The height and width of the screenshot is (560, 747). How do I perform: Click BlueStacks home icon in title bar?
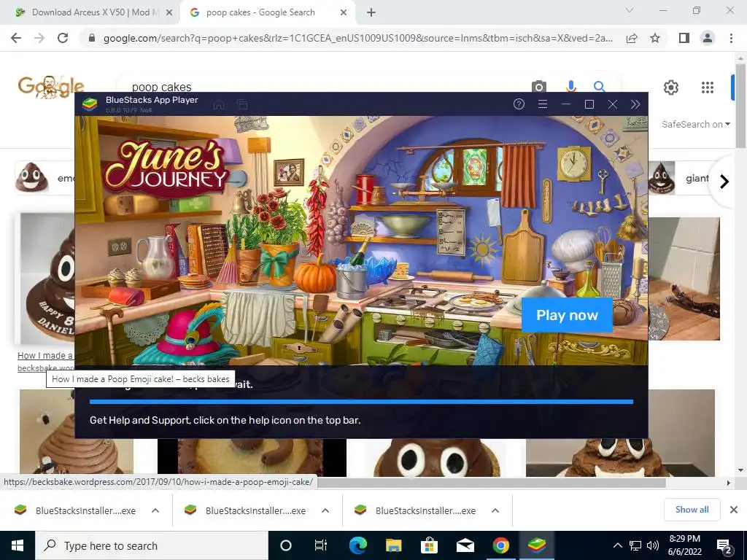point(219,105)
